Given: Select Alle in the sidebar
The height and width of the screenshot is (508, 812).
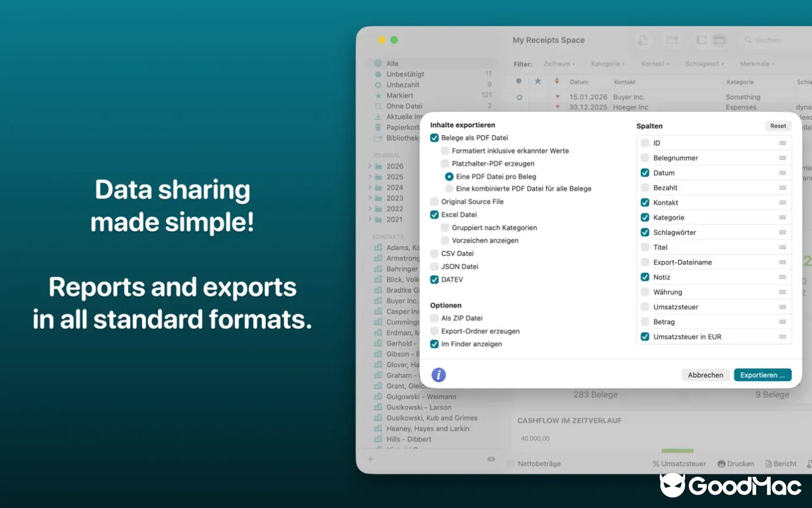Looking at the screenshot, I should pyautogui.click(x=431, y=63).
